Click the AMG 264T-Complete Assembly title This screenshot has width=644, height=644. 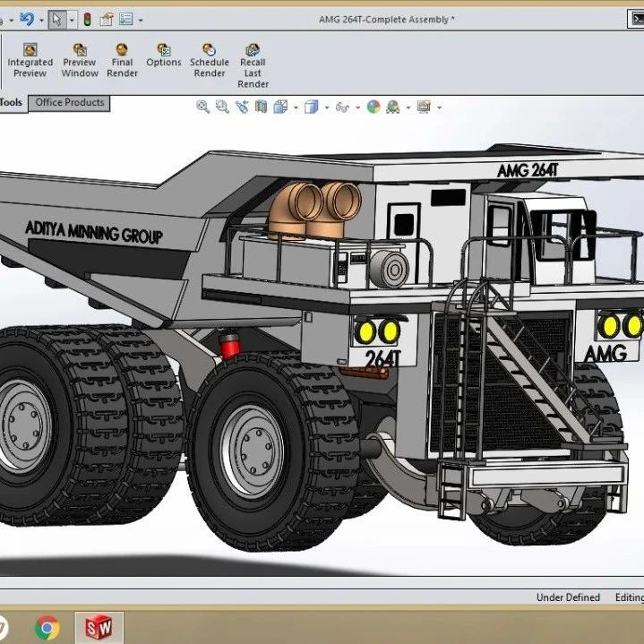click(x=386, y=20)
